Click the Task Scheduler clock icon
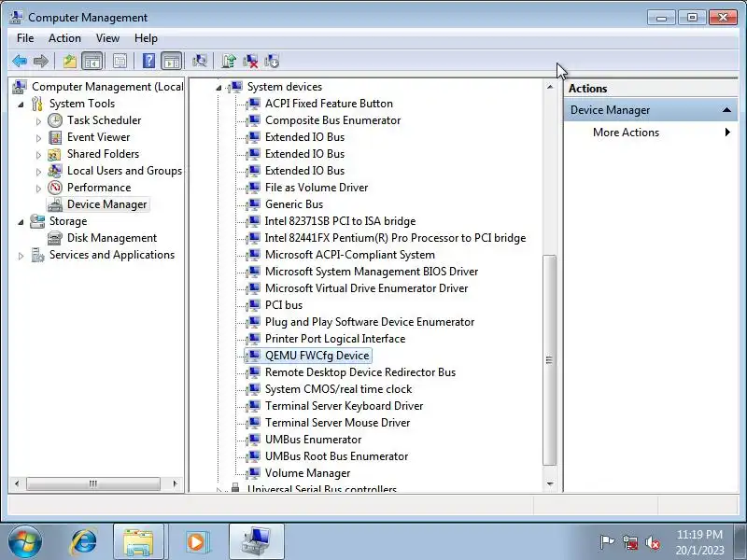The image size is (747, 560). click(x=55, y=120)
